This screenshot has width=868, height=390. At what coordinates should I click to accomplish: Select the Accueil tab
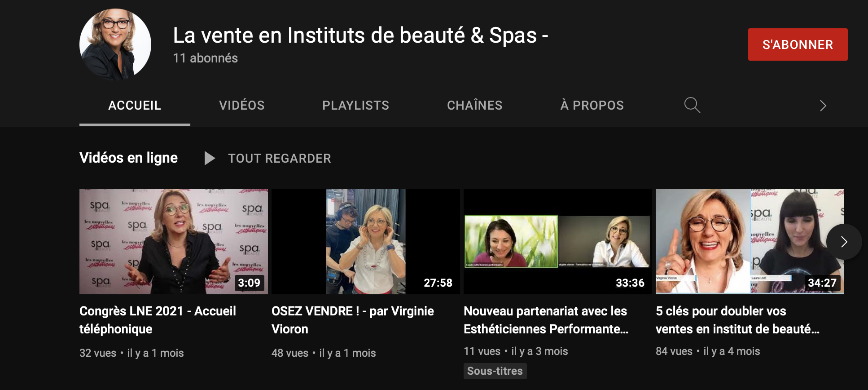pos(135,105)
